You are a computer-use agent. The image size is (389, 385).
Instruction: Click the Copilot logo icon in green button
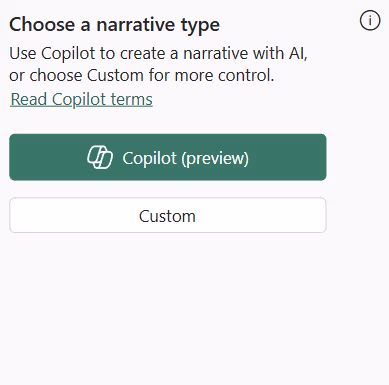[100, 157]
